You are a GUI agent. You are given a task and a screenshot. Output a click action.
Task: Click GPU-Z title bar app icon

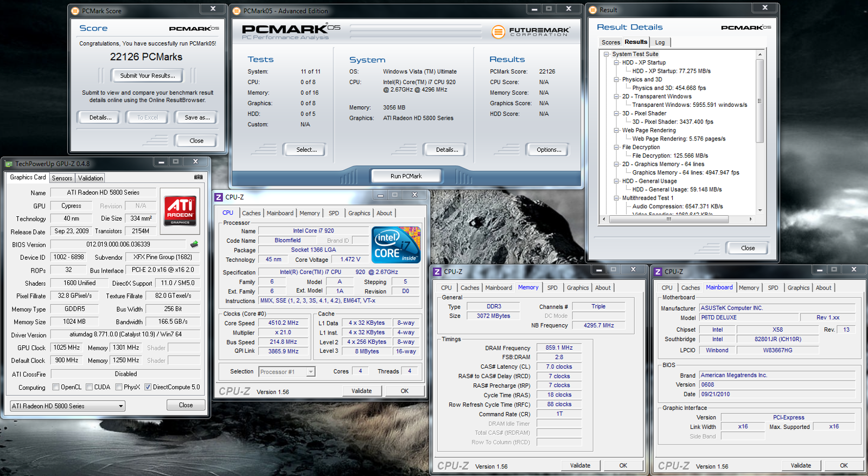9,163
